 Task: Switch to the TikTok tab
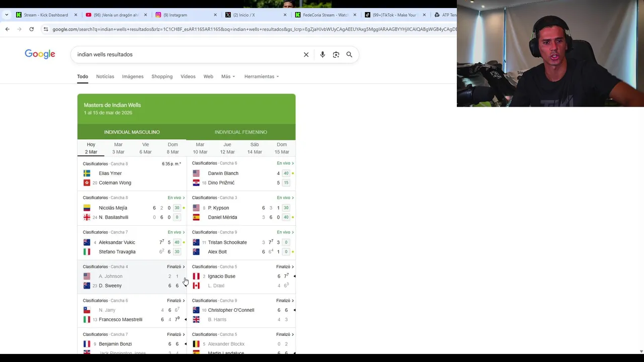point(393,15)
